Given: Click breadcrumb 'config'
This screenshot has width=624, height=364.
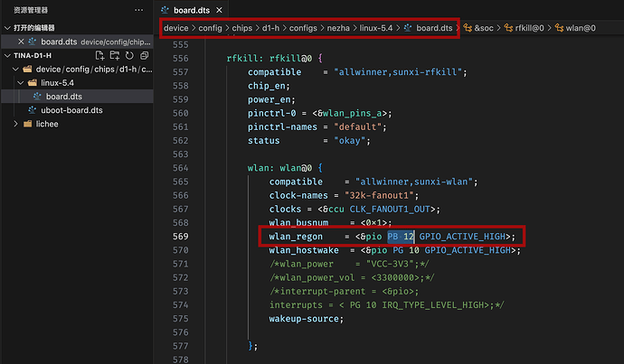Looking at the screenshot, I should pyautogui.click(x=210, y=28).
